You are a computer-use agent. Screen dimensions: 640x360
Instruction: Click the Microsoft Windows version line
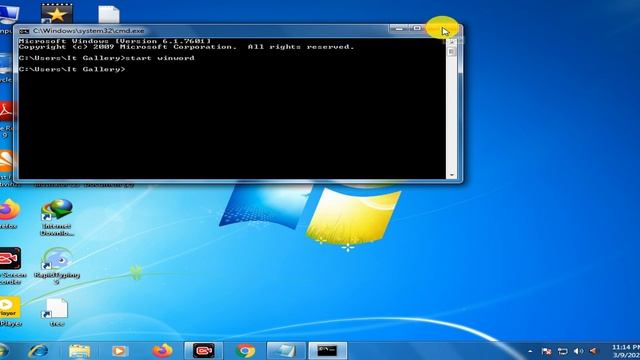[x=115, y=41]
